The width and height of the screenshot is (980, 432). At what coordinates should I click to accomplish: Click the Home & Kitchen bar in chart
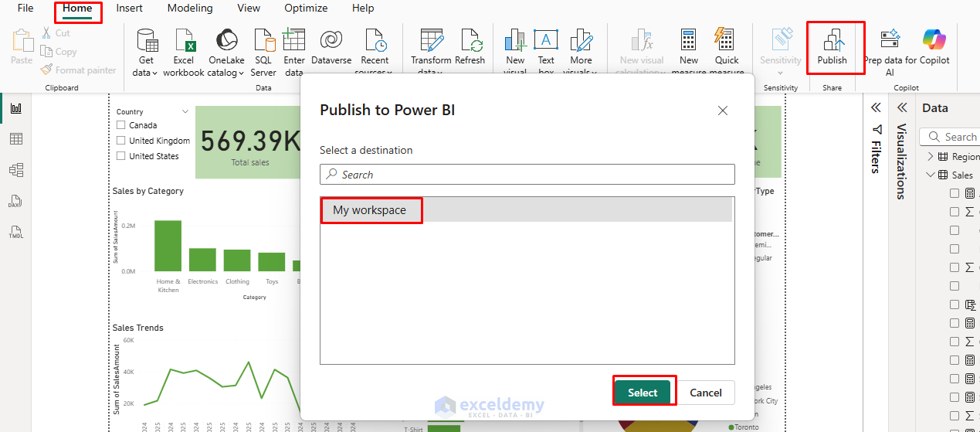[168, 246]
